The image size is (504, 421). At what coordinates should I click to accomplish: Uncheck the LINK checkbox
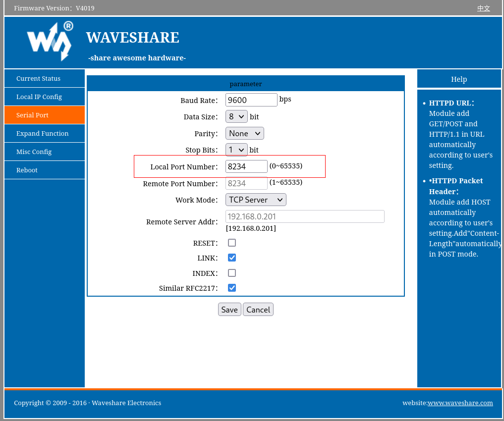pyautogui.click(x=232, y=258)
